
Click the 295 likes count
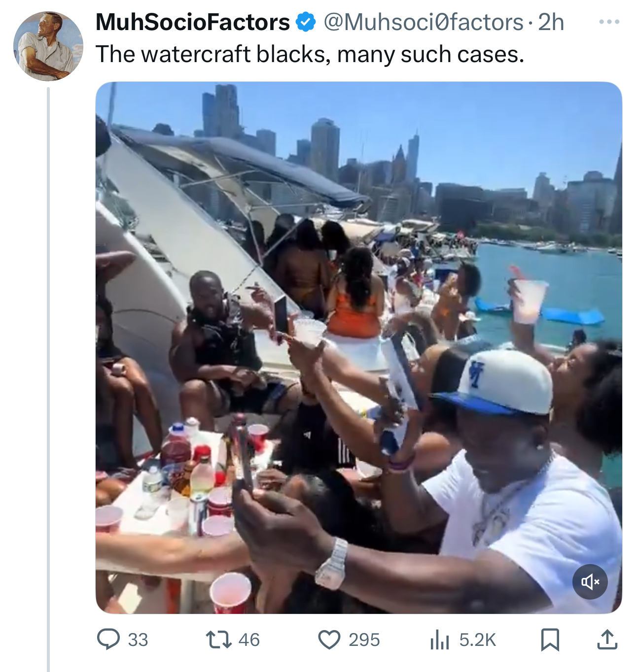point(364,639)
